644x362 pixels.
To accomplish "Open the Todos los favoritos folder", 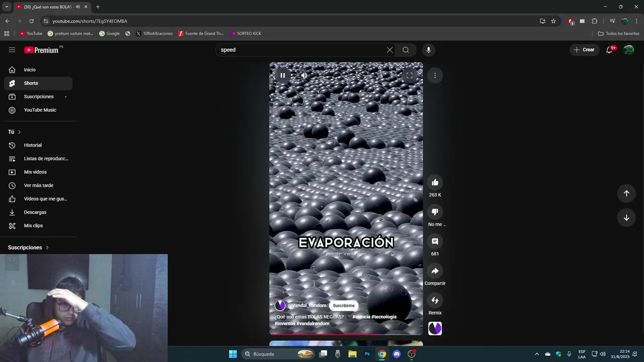I will (618, 34).
